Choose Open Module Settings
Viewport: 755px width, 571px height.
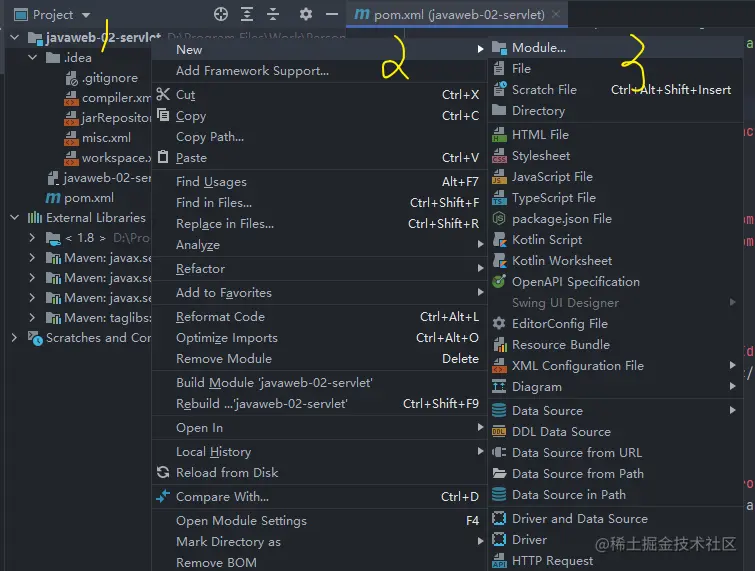(x=319, y=521)
